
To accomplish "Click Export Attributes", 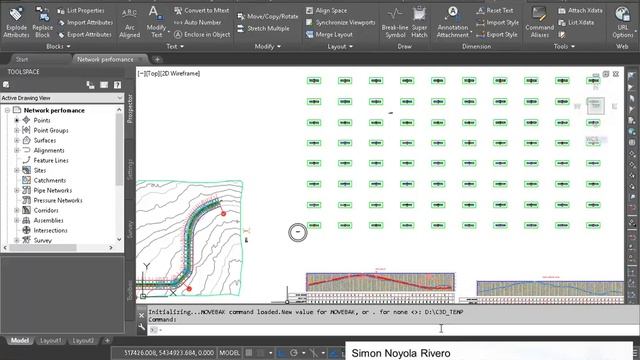I will click(84, 35).
